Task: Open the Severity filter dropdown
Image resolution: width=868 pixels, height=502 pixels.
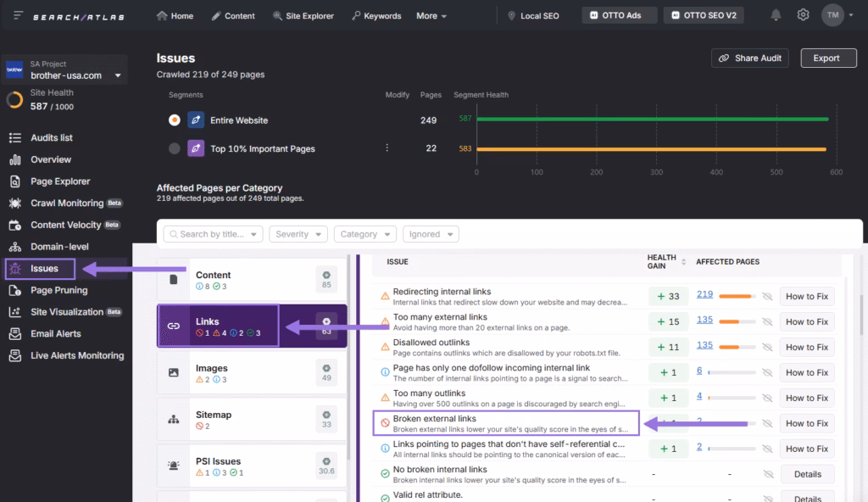Action: (x=298, y=233)
